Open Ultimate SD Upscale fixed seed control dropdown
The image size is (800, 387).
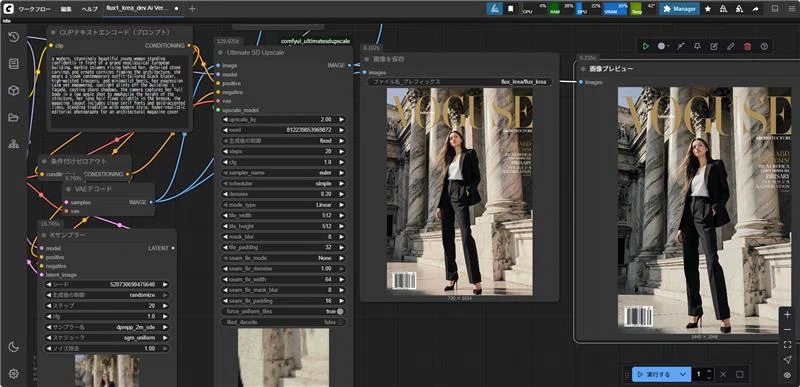[x=283, y=141]
